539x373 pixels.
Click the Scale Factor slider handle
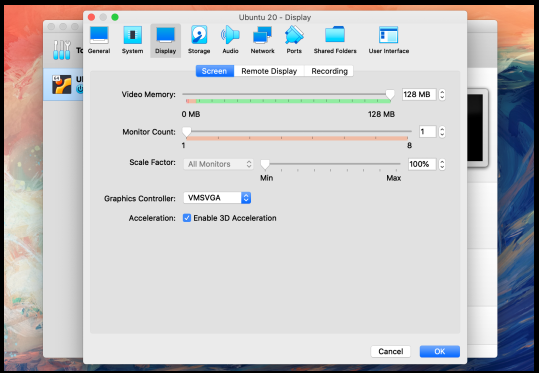coord(265,165)
